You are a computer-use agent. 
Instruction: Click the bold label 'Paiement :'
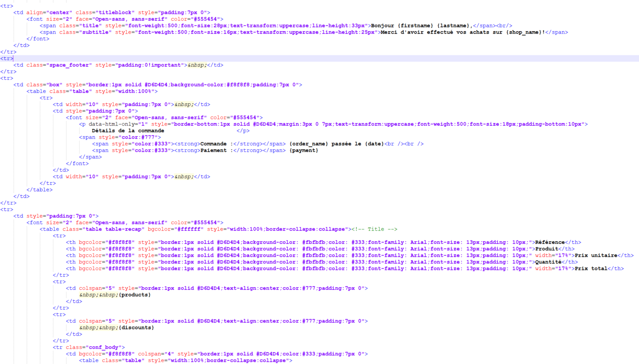click(x=217, y=150)
